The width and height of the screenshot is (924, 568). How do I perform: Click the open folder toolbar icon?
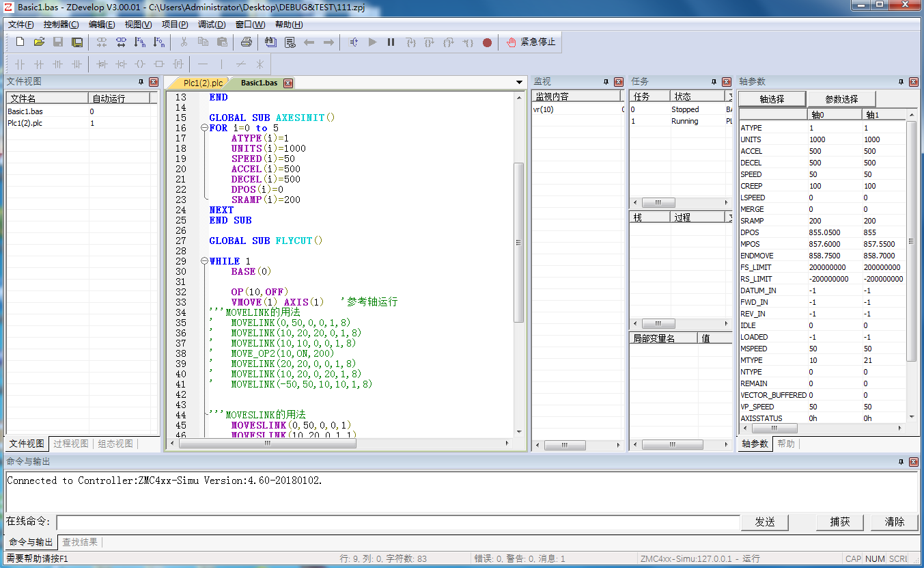[39, 42]
